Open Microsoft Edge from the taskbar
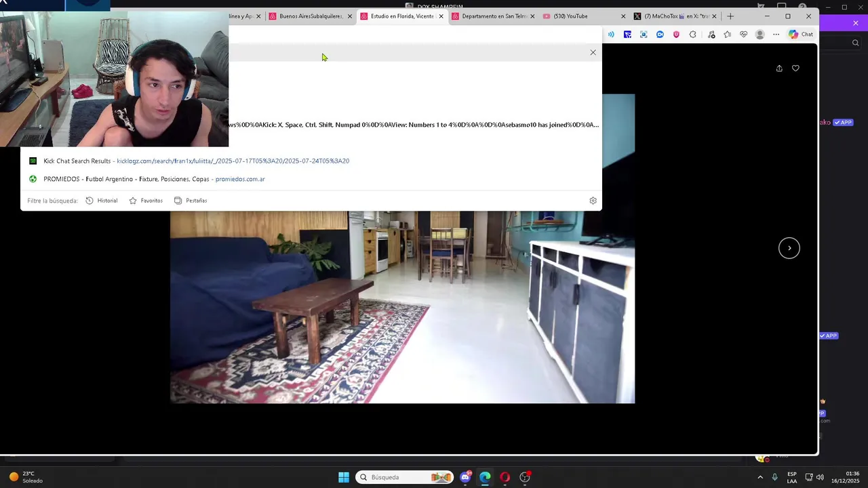Screen dimensions: 868x488 [485, 477]
